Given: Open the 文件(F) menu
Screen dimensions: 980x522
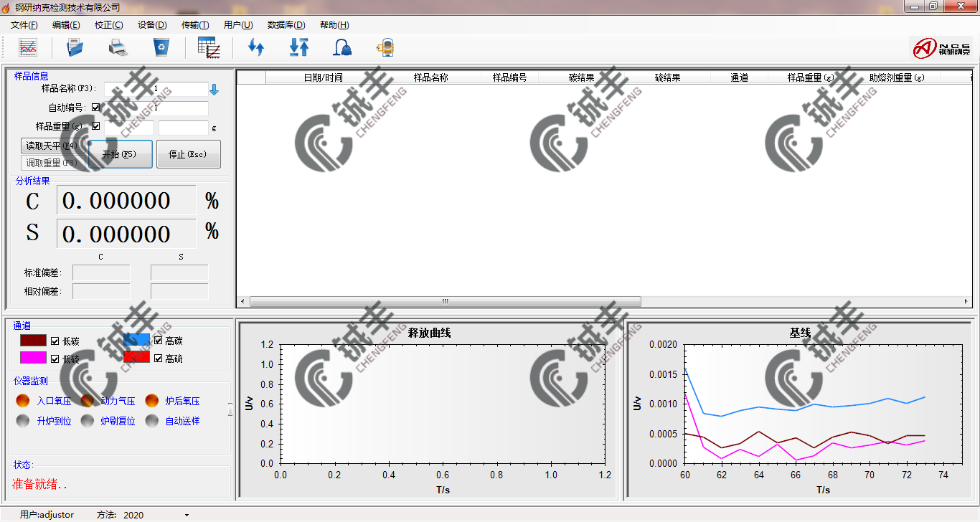Looking at the screenshot, I should click(x=24, y=24).
